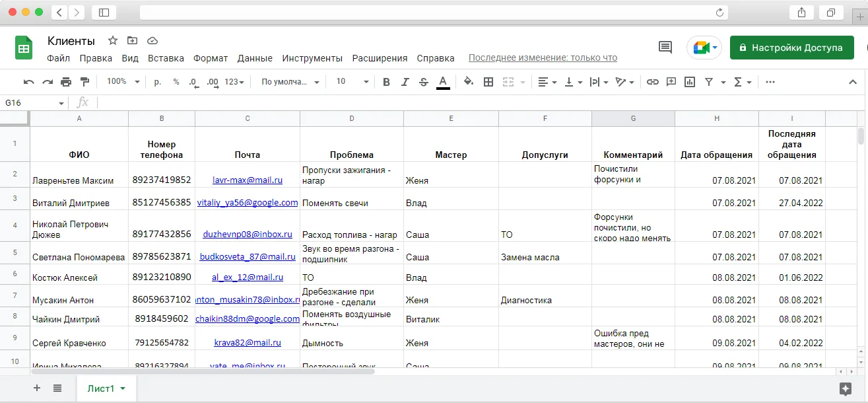Open the Правка menu
Viewport: 868px width, 403px height.
pos(96,58)
